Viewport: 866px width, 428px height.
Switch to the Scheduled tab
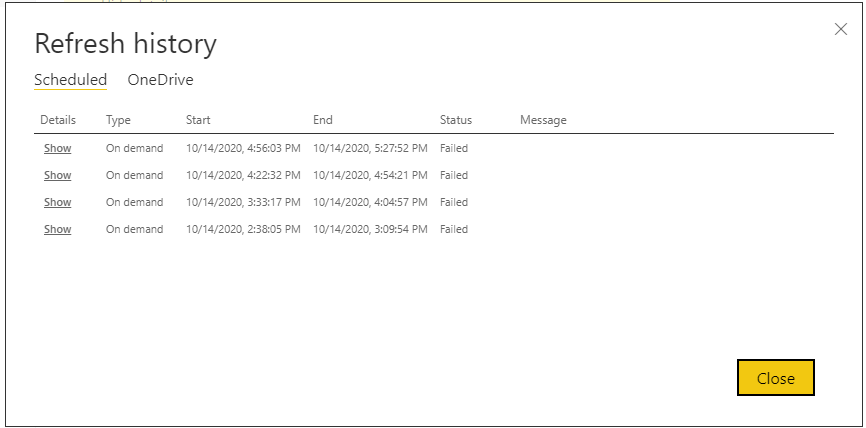coord(70,80)
